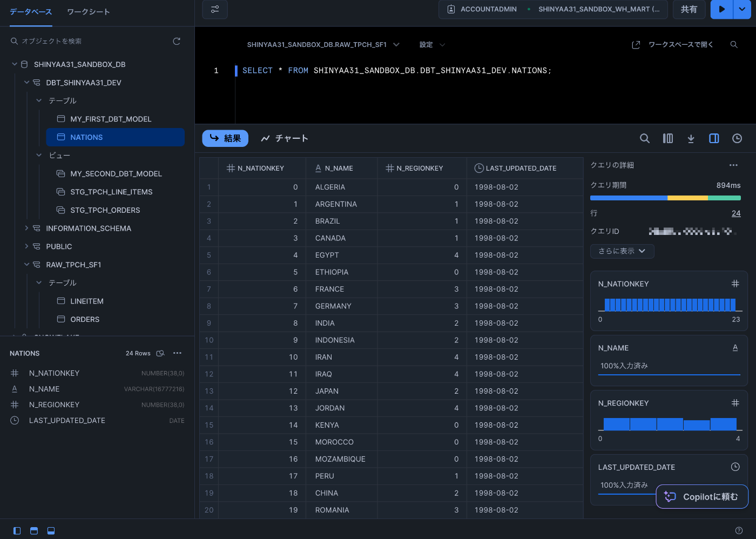Click the text type icon on N_NAME card
Viewport: 756px width, 539px height.
[x=735, y=348]
